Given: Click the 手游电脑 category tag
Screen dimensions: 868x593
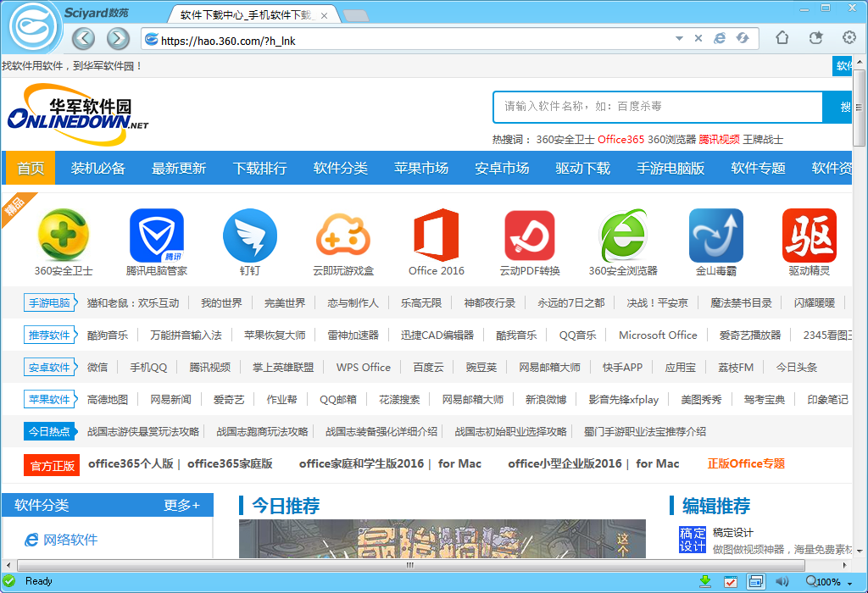Looking at the screenshot, I should click(x=49, y=303).
